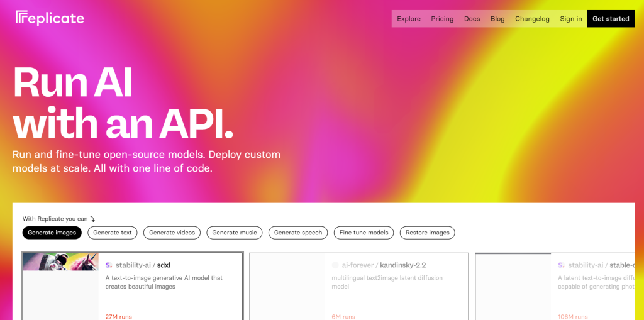Screen dimensions: 644x320
Task: Click Sign in
Action: (x=571, y=19)
